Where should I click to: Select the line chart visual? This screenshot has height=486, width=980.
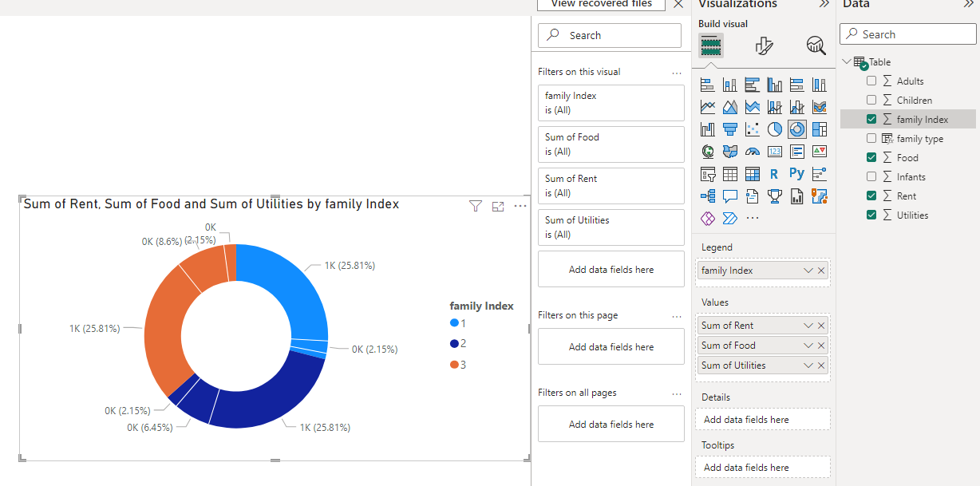point(708,107)
